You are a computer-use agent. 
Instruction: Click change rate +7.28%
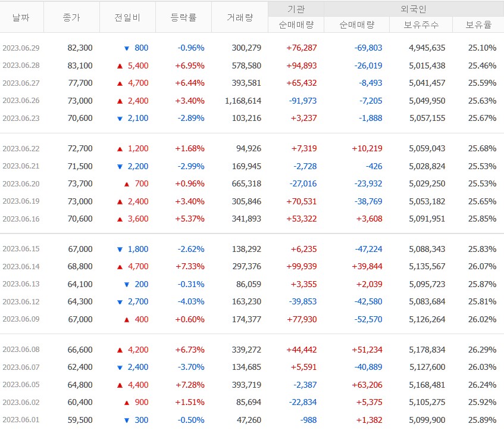190,385
